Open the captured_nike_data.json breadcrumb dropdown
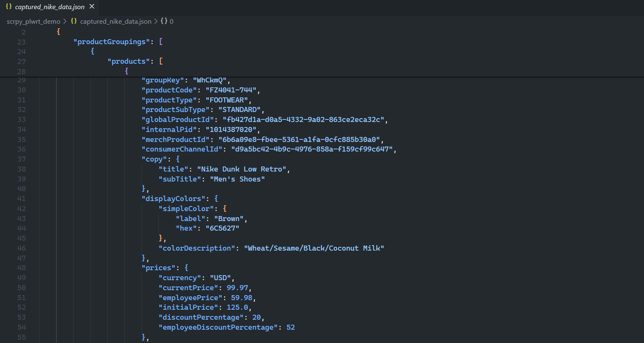Image resolution: width=644 pixels, height=343 pixels. click(x=116, y=21)
